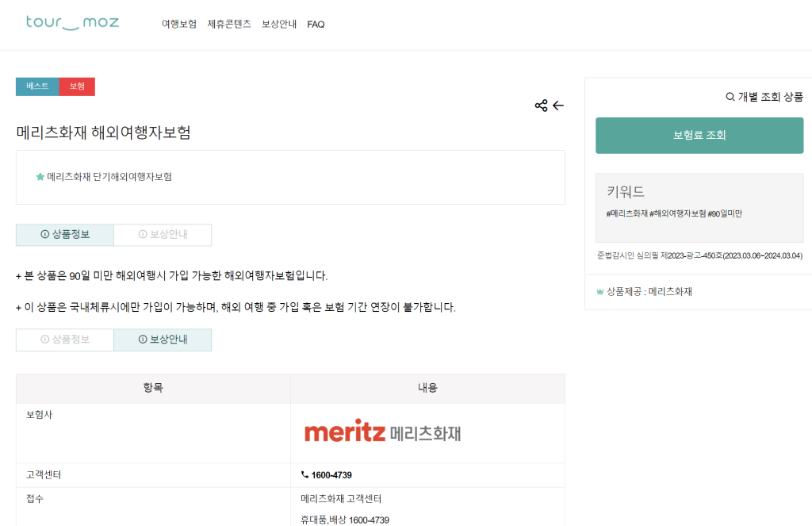Click the crown icon beside 상품제공
The image size is (812, 526).
coord(600,292)
